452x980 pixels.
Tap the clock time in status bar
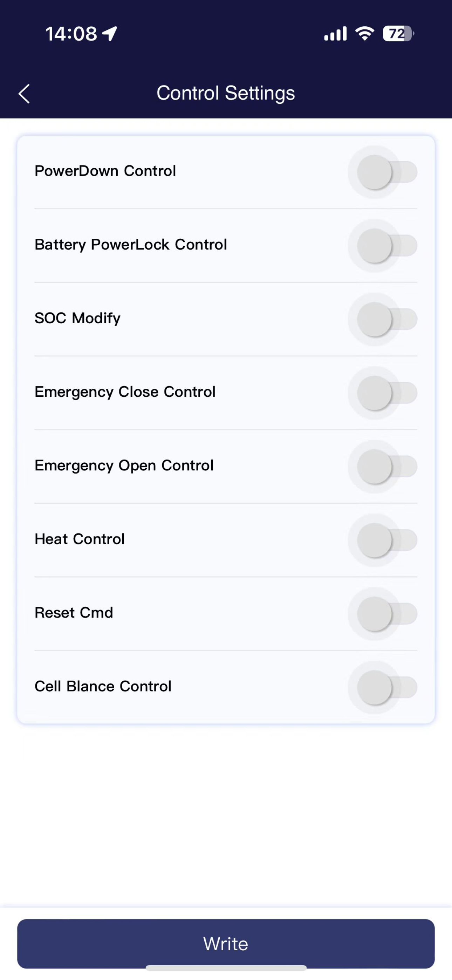pos(71,34)
